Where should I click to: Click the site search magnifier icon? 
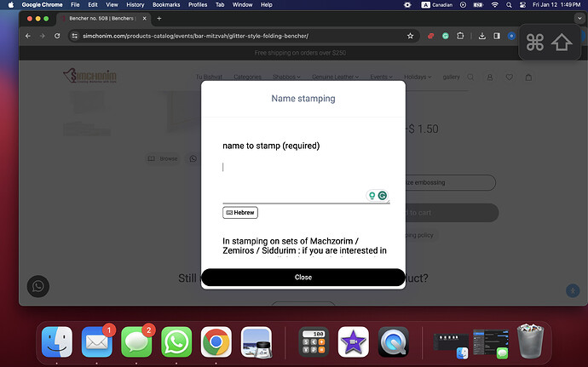click(470, 77)
